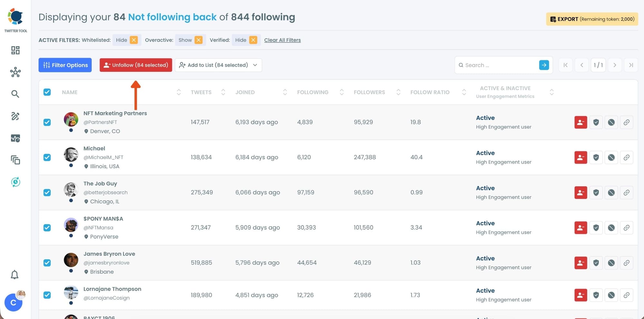Click the @betterjobsearch handle
644x319 pixels.
106,192
